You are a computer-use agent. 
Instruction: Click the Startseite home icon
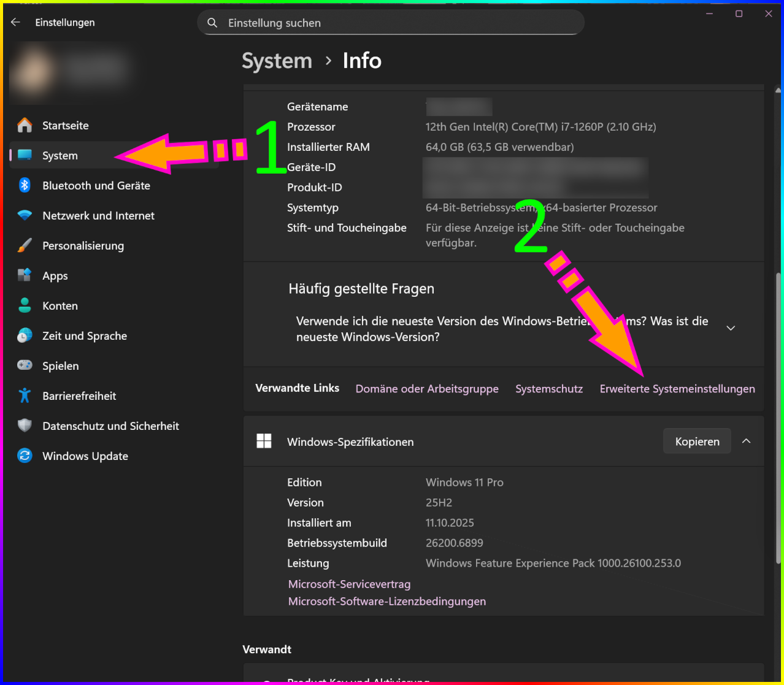25,125
